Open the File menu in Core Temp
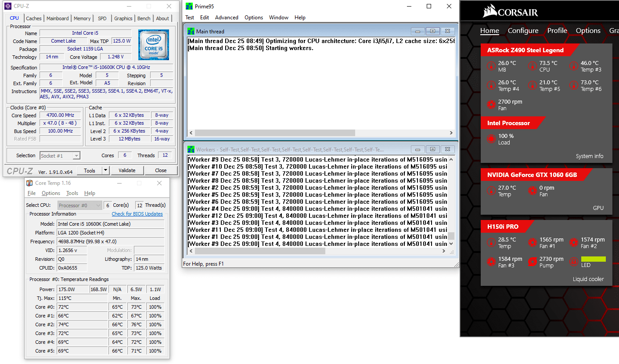The height and width of the screenshot is (364, 619). [x=32, y=193]
